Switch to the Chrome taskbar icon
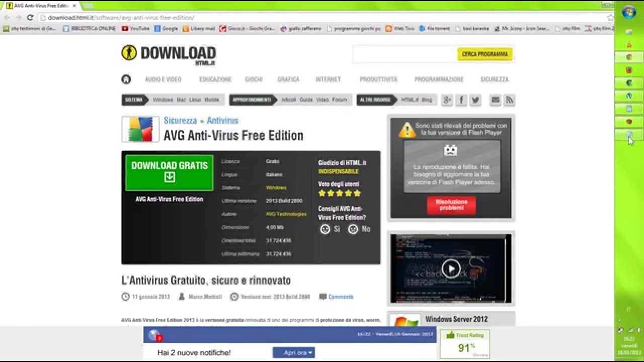Screen dimensions: 644x362 (629, 57)
